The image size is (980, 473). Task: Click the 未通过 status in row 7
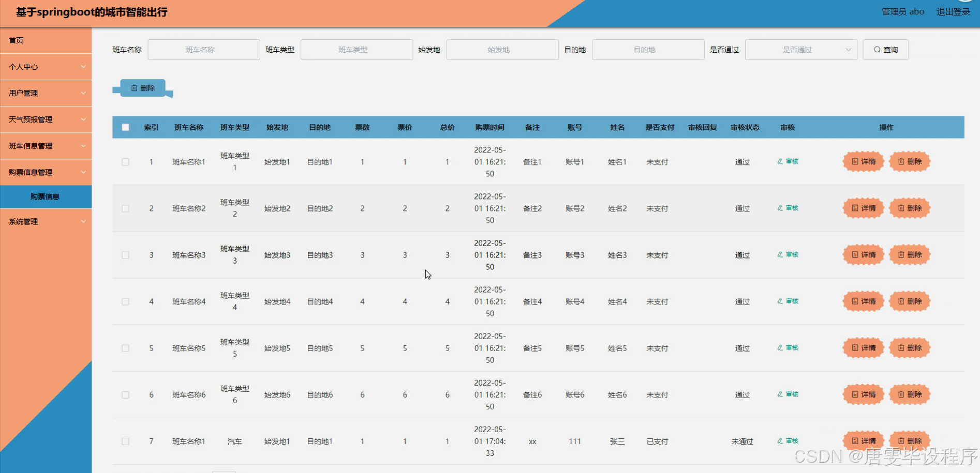pos(743,441)
